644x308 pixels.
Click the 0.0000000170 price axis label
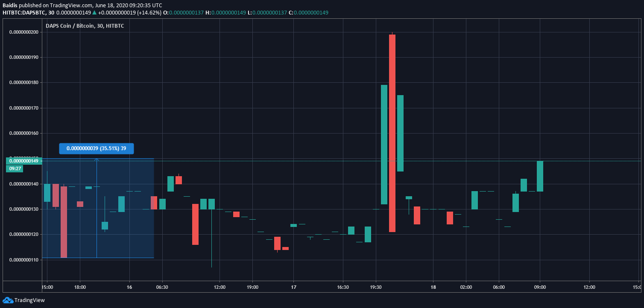coord(24,108)
